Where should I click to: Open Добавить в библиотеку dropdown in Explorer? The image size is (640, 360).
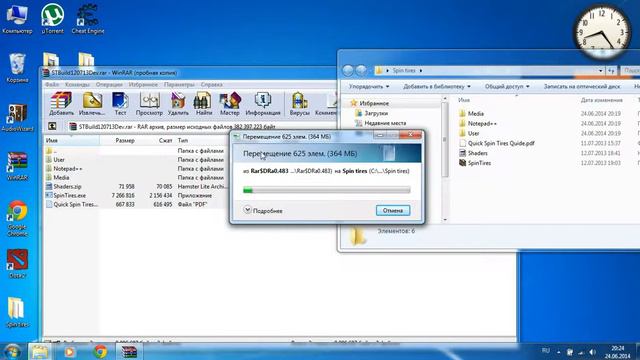coord(437,87)
